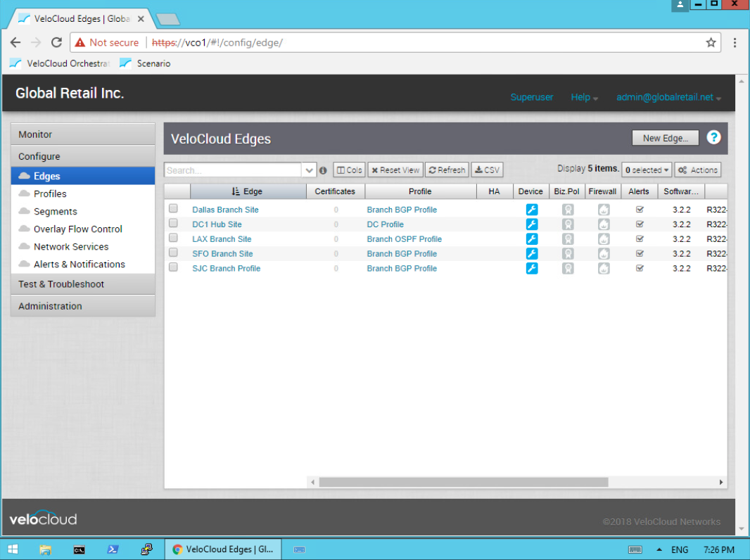Click the horizontal table scrollbar thumb
The image size is (750, 560).
[x=464, y=482]
